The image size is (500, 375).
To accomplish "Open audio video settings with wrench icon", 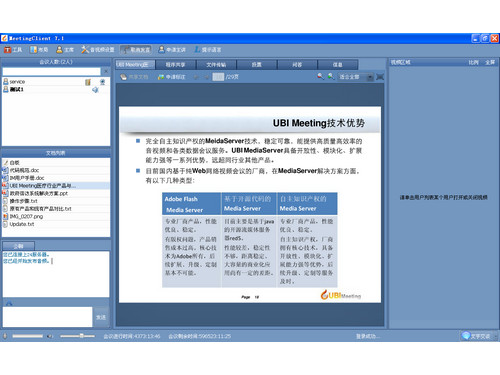I will [98, 50].
